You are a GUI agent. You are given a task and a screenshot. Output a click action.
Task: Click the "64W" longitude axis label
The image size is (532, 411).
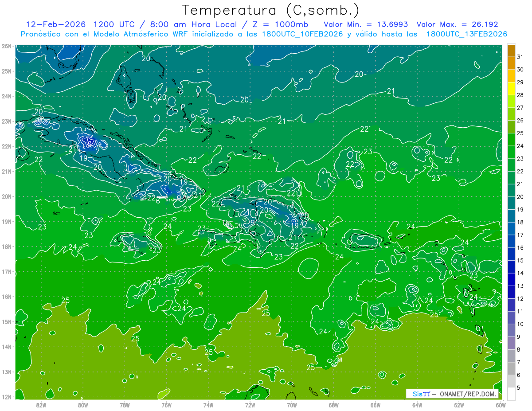click(x=417, y=405)
